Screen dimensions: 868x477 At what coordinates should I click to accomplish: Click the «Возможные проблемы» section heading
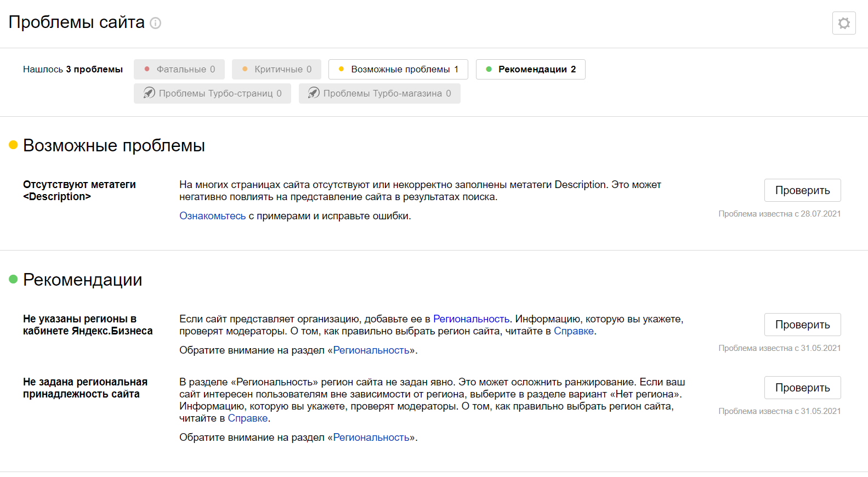114,146
